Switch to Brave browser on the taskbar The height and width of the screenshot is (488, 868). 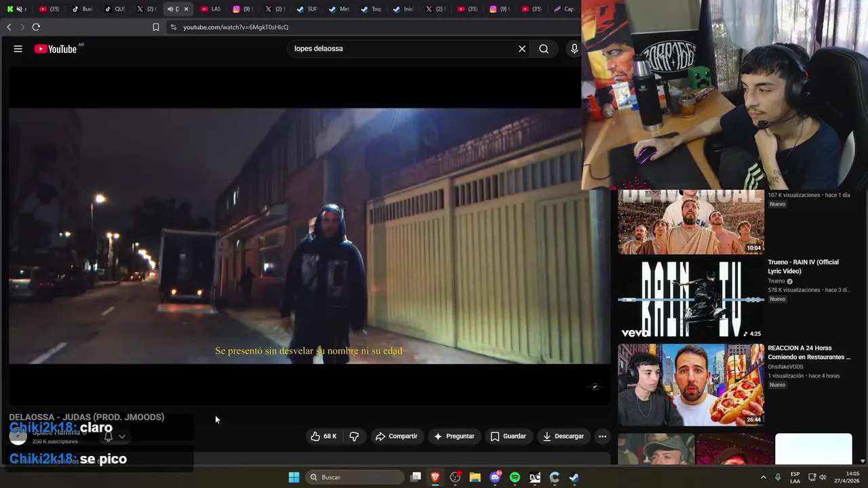click(435, 477)
